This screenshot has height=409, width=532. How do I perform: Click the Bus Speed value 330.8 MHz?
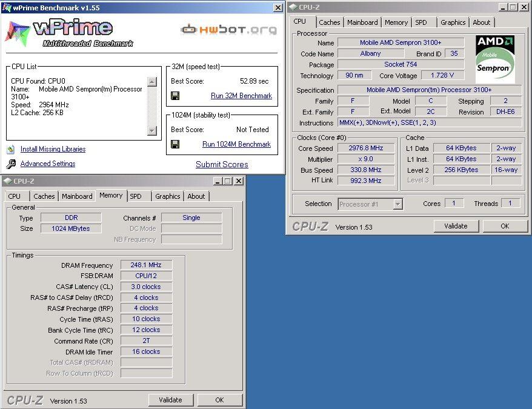tap(366, 170)
